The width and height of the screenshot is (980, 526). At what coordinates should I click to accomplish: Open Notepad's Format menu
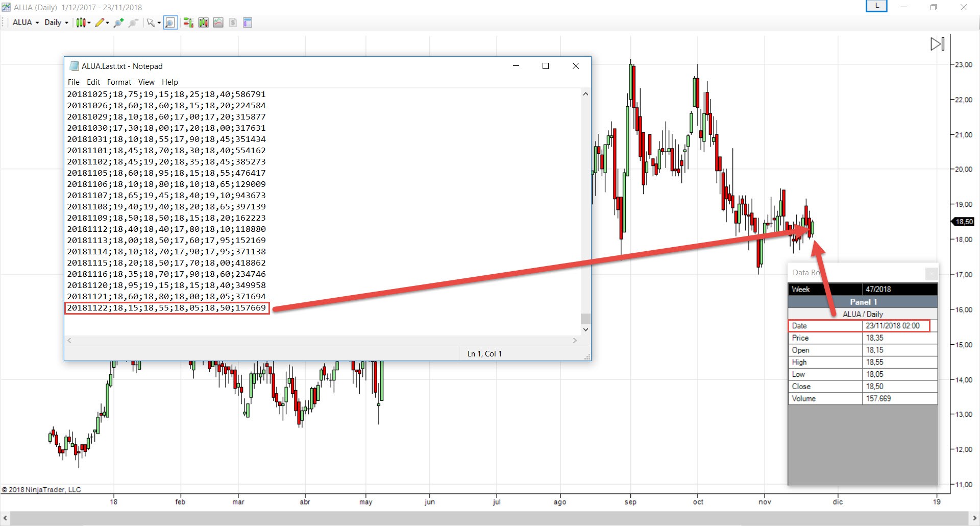tap(119, 82)
